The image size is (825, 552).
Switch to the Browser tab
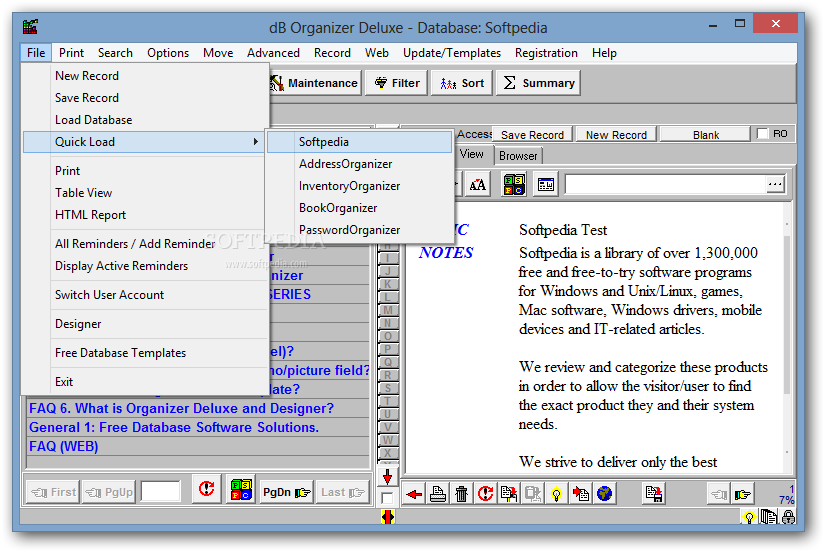(x=518, y=156)
